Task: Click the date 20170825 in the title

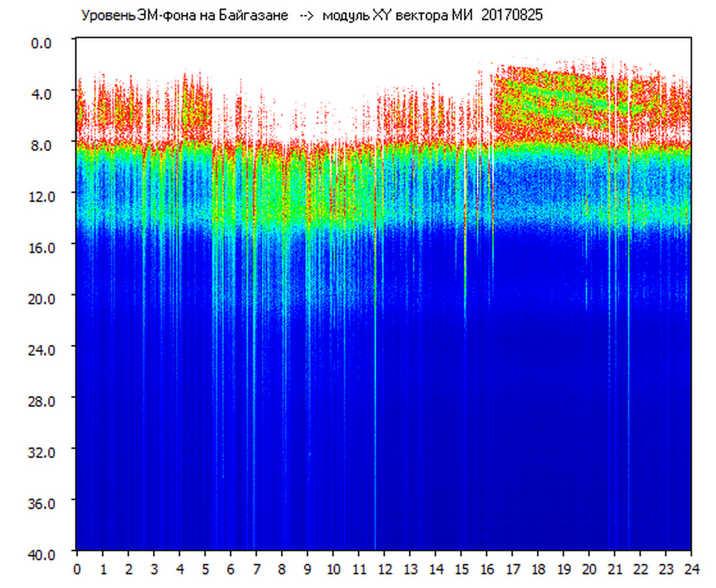Action: coord(512,16)
